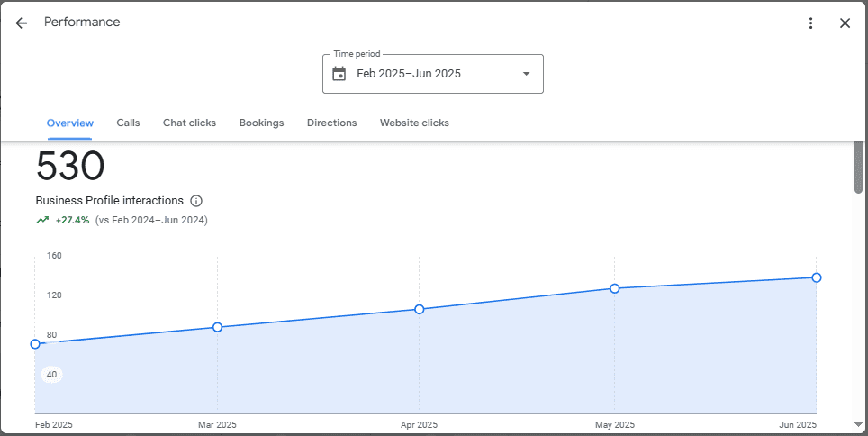Open the Website clicks tab
This screenshot has height=436, width=868.
coord(414,123)
